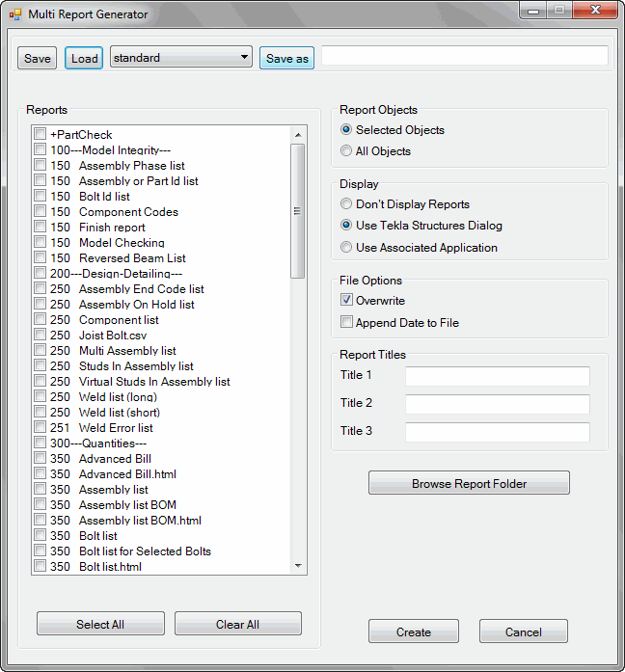The image size is (625, 672).
Task: Click the reports list scroll up arrow
Action: pyautogui.click(x=298, y=135)
